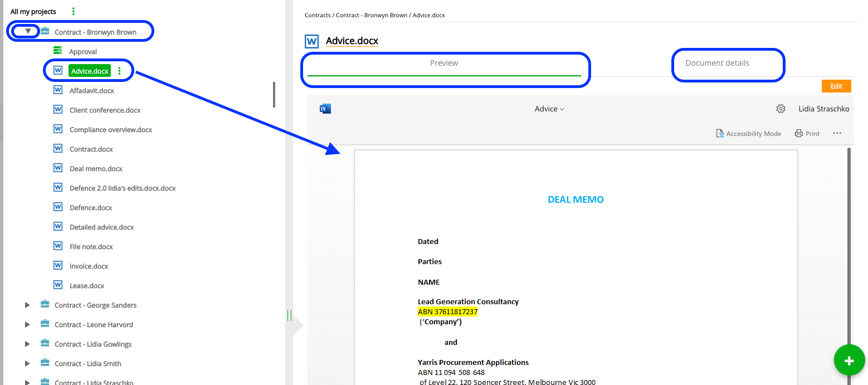Open Compliance overview.docx
This screenshot has width=868, height=385.
coord(111,129)
